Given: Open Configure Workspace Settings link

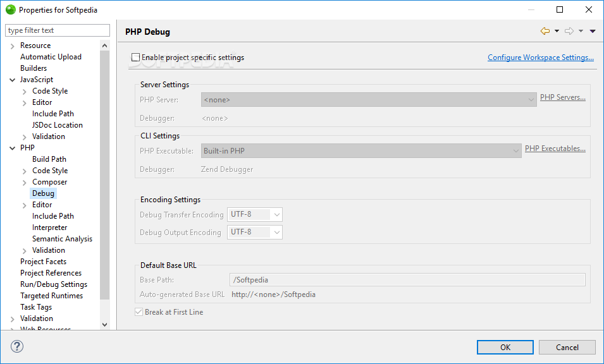Looking at the screenshot, I should pos(541,58).
